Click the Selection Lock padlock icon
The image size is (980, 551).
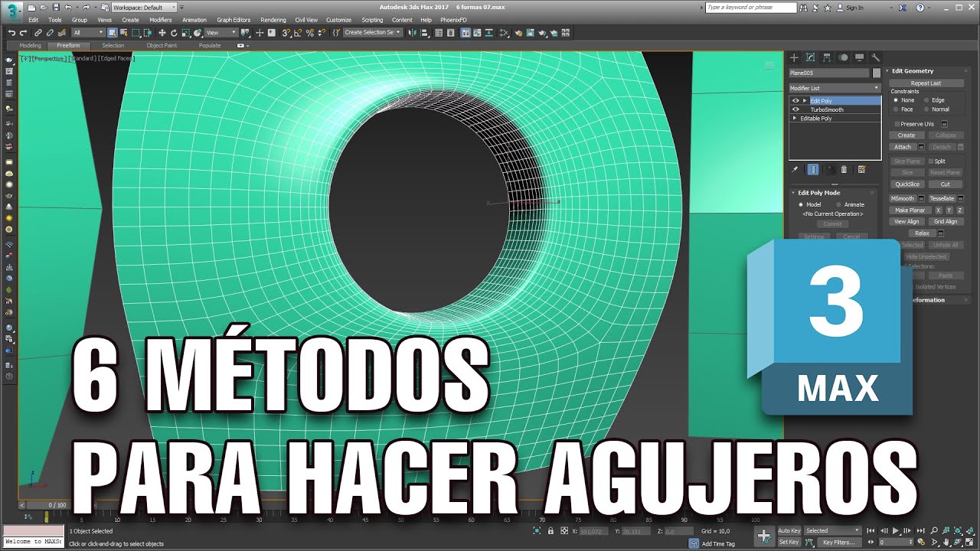550,530
